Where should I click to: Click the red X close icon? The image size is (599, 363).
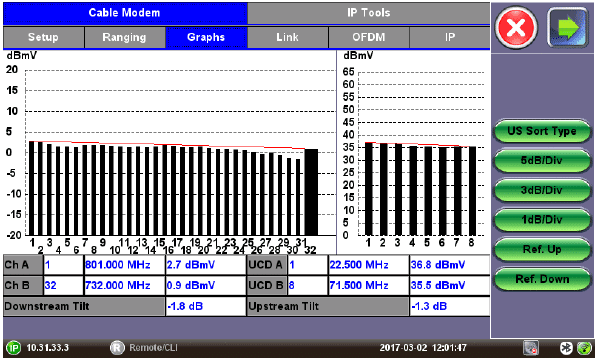click(x=516, y=28)
